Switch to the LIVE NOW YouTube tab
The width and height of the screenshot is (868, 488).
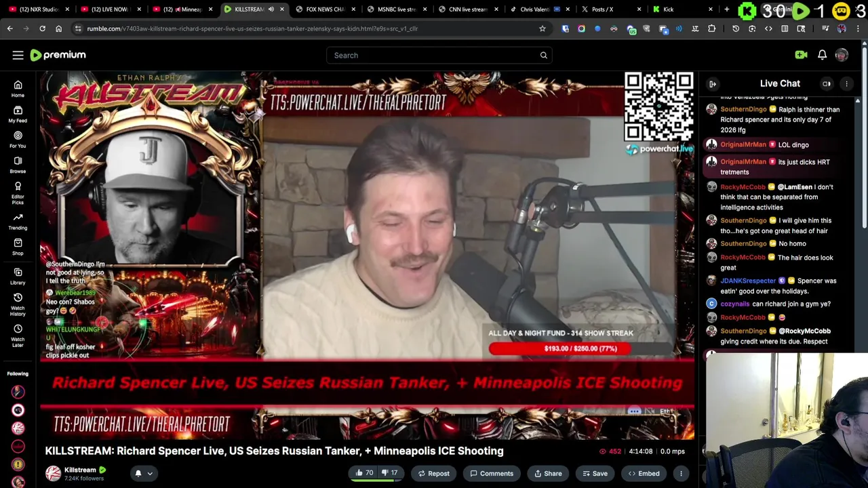(x=110, y=9)
